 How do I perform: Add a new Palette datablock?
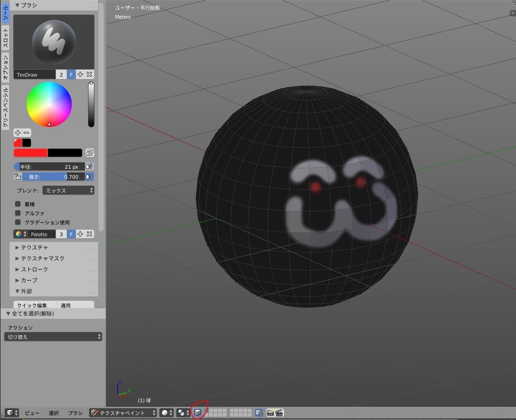click(x=80, y=234)
